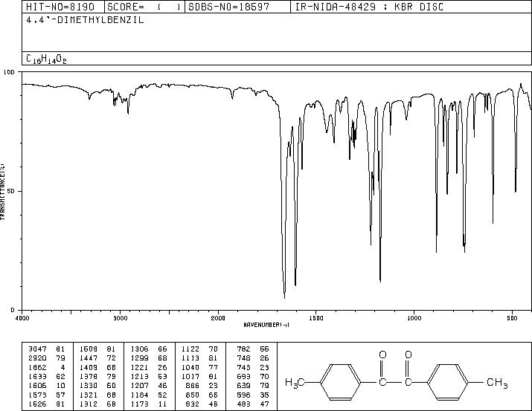Click the right carbonyl oxygen atom
Screen dimensions: 532x411
coord(408,355)
